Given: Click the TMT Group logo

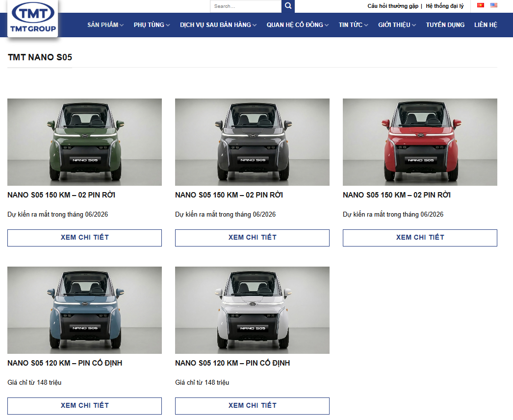Looking at the screenshot, I should click(33, 18).
